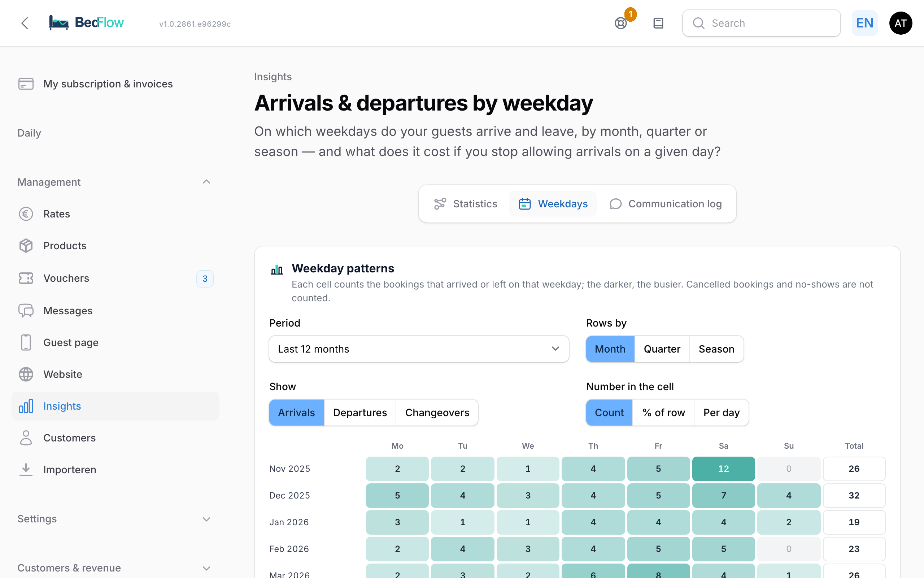The image size is (924, 578).
Task: Show Changeovers in the table
Action: (437, 413)
